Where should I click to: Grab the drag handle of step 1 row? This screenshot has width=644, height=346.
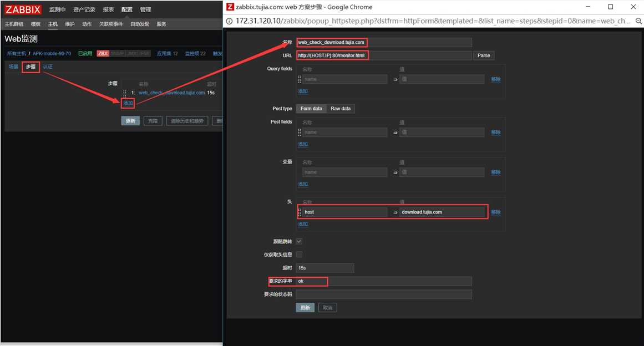(x=125, y=93)
